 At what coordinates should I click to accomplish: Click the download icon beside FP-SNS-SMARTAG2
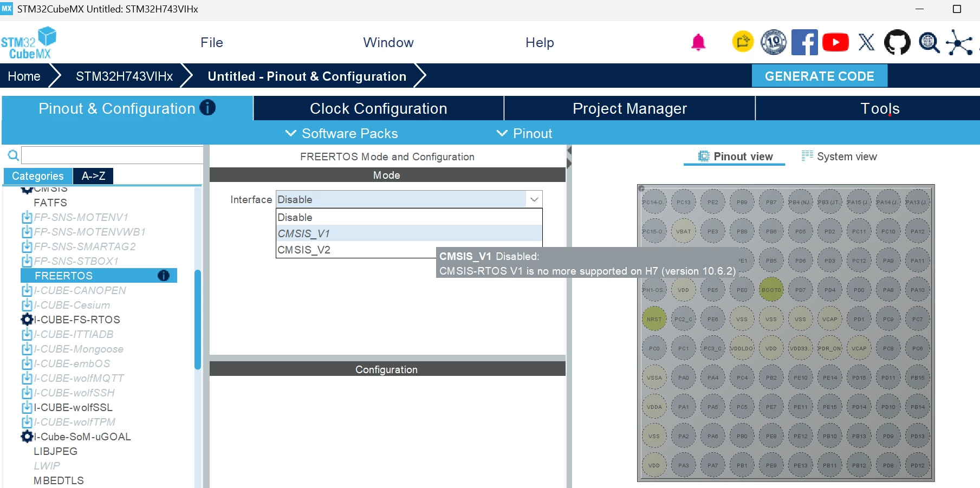pos(27,246)
